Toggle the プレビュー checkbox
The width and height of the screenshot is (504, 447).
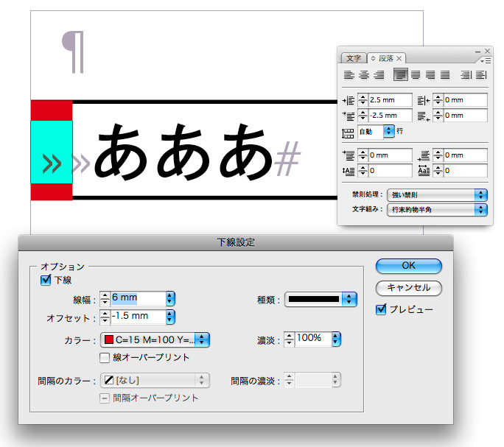[x=381, y=309]
